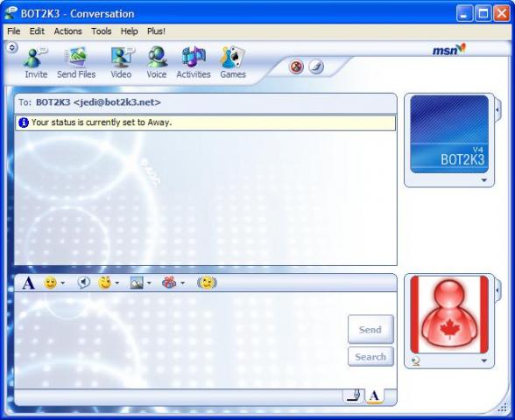Toggle the toolbar show/hide round button

click(x=12, y=48)
